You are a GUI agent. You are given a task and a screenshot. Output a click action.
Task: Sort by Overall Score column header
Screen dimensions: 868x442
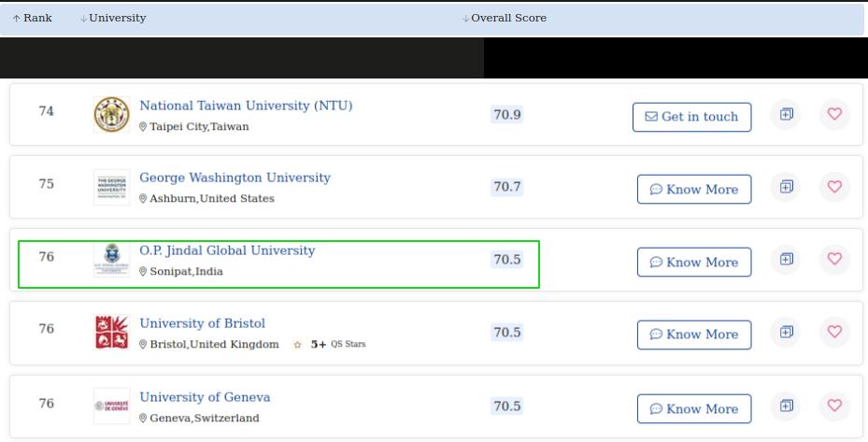(x=505, y=18)
